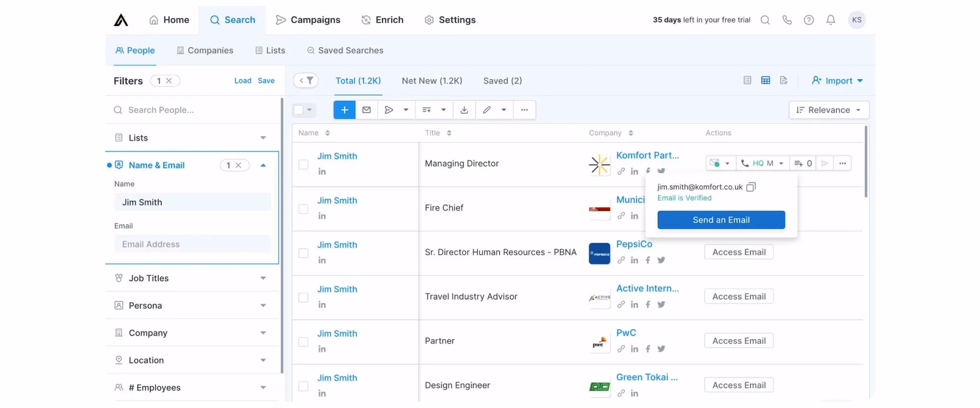Open Komfort row more actions ellipsis
The width and height of the screenshot is (980, 408).
tap(842, 163)
